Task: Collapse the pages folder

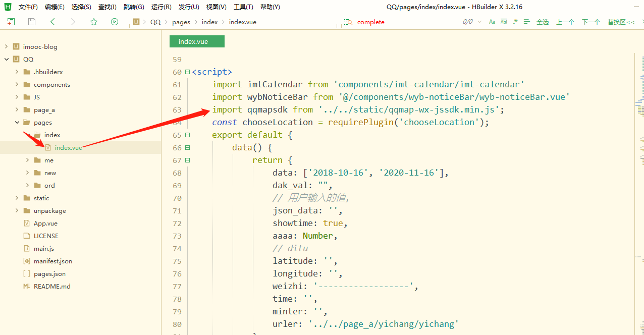Action: (x=17, y=122)
